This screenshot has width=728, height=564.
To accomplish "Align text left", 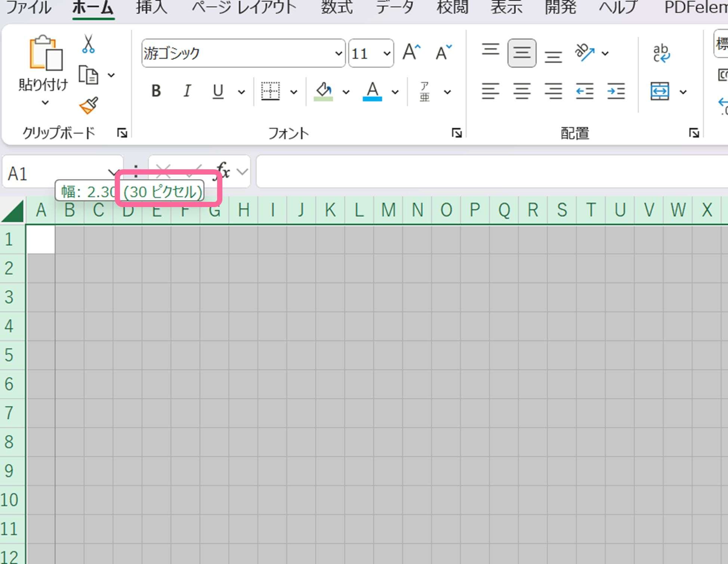I will pos(491,91).
